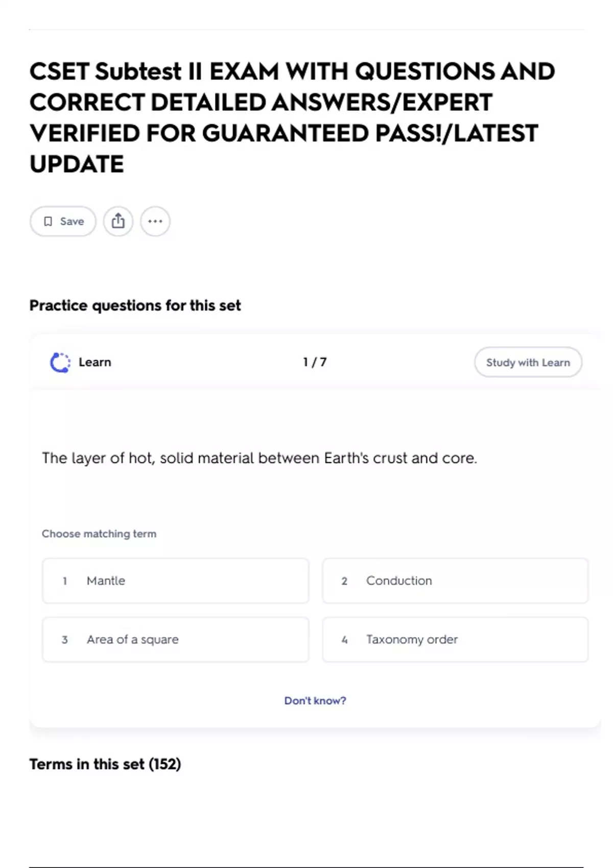Click the bookmark icon inside Save
This screenshot has height=868, width=613.
(48, 221)
